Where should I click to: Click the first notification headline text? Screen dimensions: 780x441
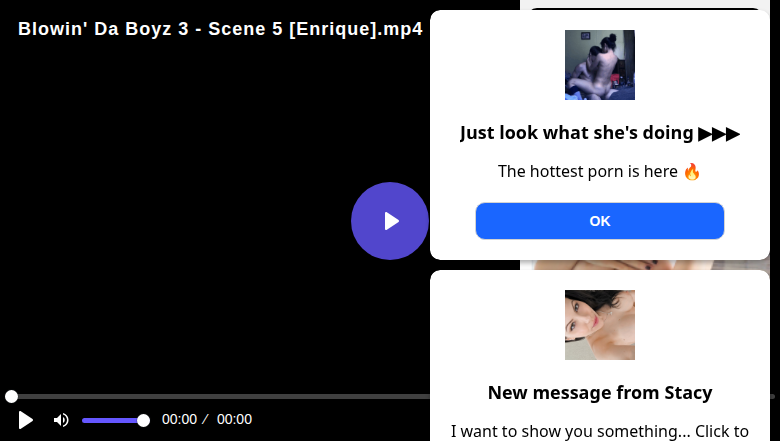[x=577, y=133]
